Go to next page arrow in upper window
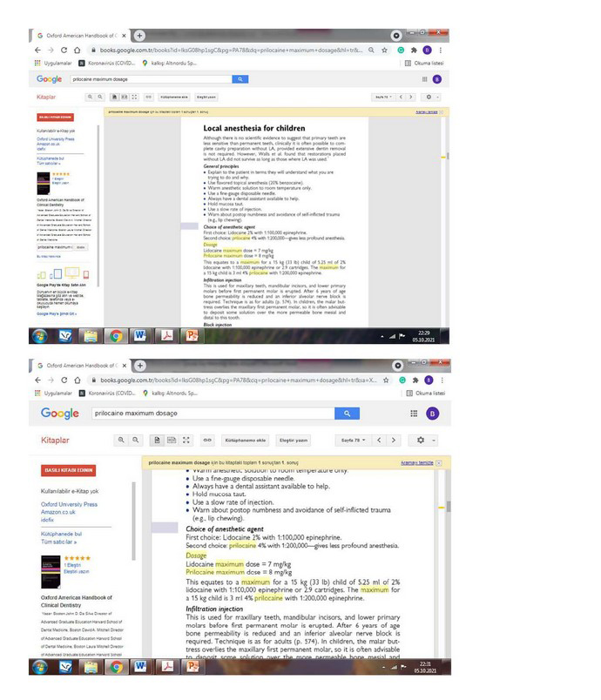The width and height of the screenshot is (601, 700). point(411,97)
